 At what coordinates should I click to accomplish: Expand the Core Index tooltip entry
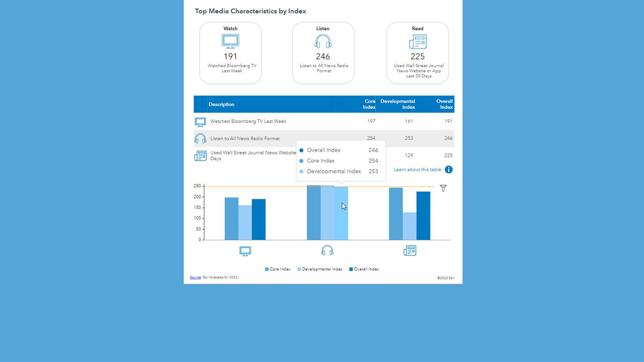321,161
